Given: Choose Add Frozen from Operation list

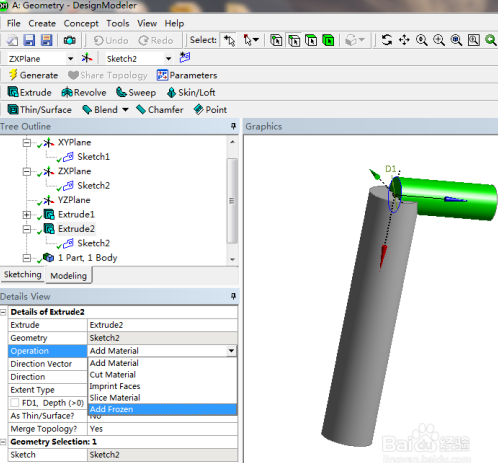Looking at the screenshot, I should (162, 409).
